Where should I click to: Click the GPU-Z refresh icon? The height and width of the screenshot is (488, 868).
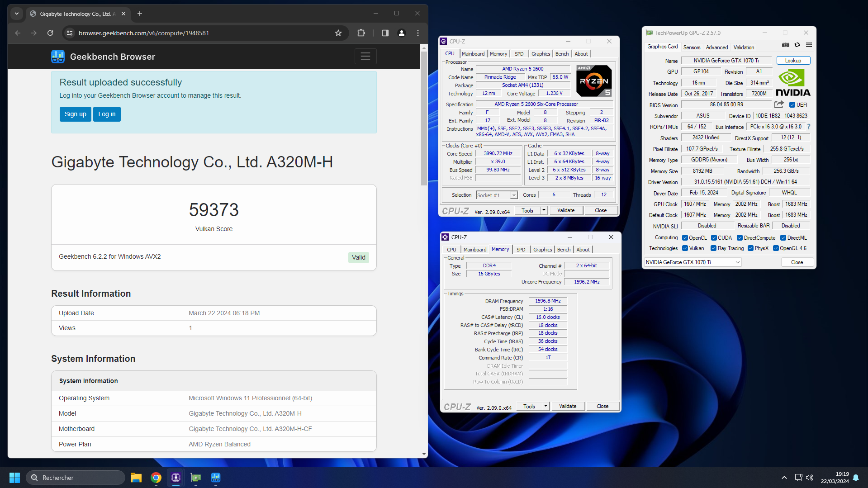(x=797, y=45)
